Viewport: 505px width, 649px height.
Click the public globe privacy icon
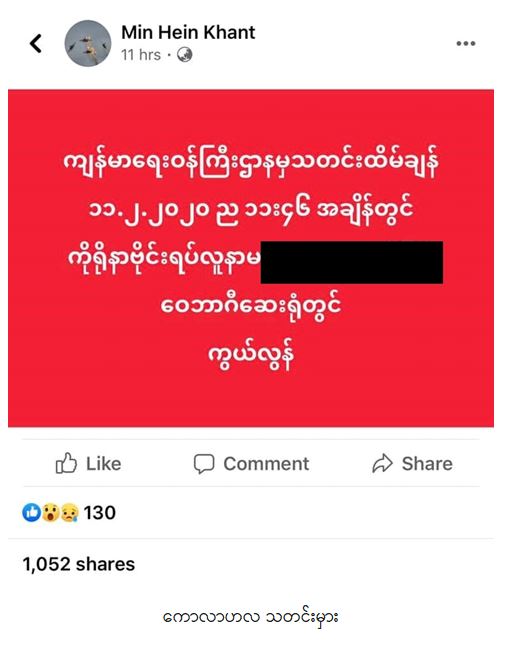pos(185,55)
